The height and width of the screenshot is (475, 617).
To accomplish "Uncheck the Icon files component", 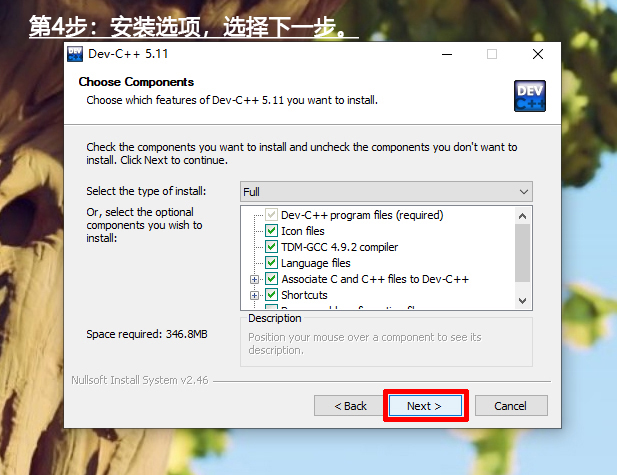I will (x=271, y=231).
